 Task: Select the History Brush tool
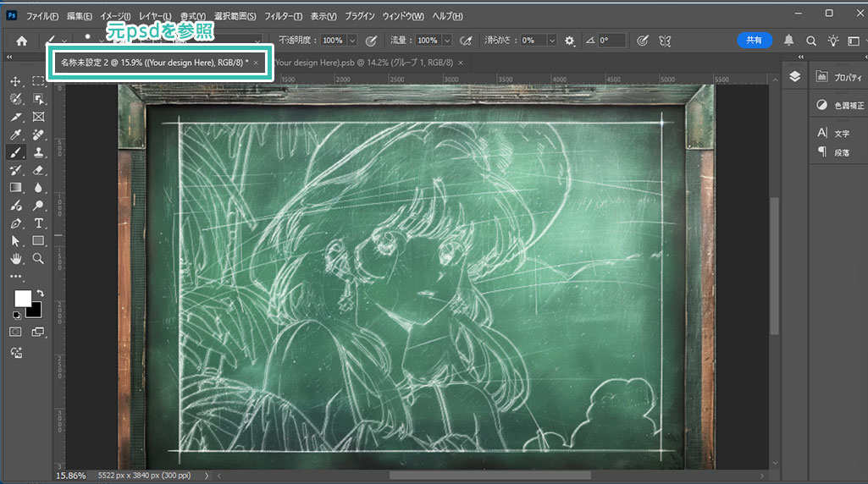pos(15,170)
